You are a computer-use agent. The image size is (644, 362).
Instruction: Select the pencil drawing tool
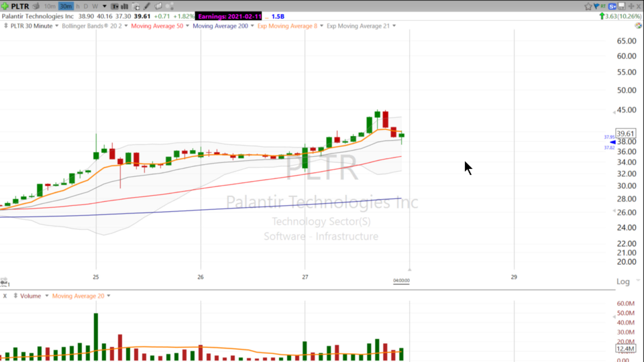click(x=147, y=6)
